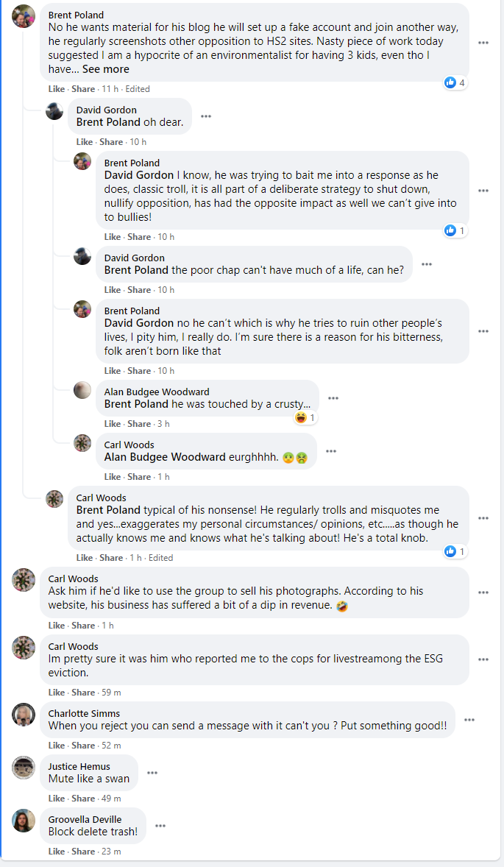Like the "Mute like a swan" comment
This screenshot has width=504, height=867.
pyautogui.click(x=57, y=799)
